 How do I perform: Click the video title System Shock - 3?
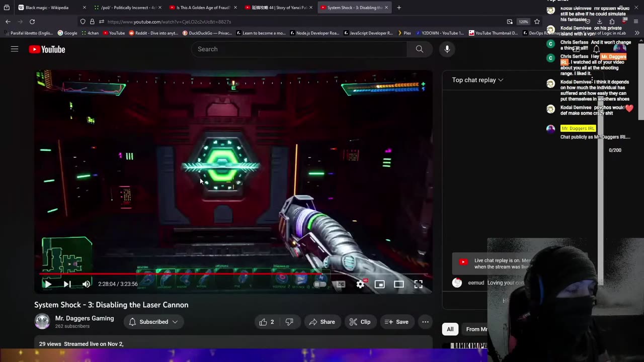[x=111, y=305]
